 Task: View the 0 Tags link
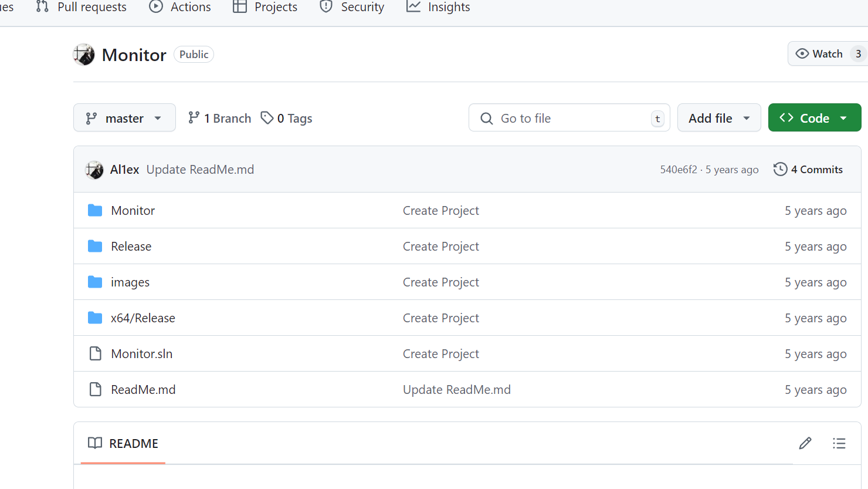[x=286, y=118]
